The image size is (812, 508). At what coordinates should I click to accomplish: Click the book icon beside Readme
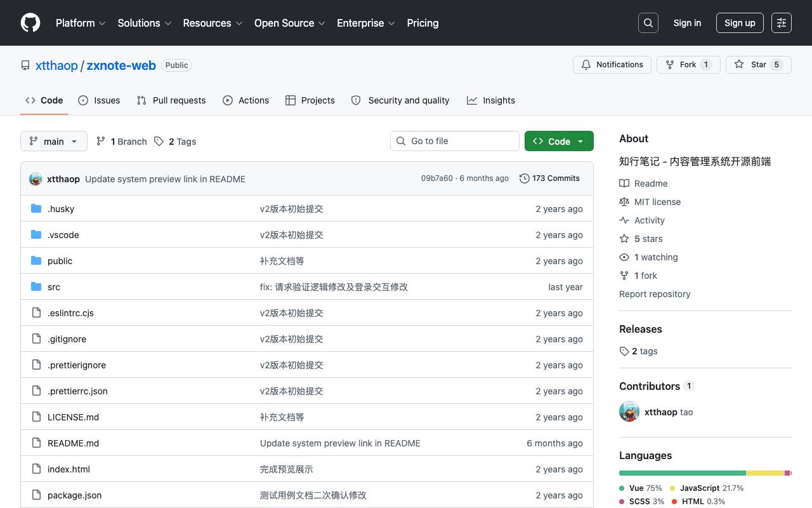[624, 184]
